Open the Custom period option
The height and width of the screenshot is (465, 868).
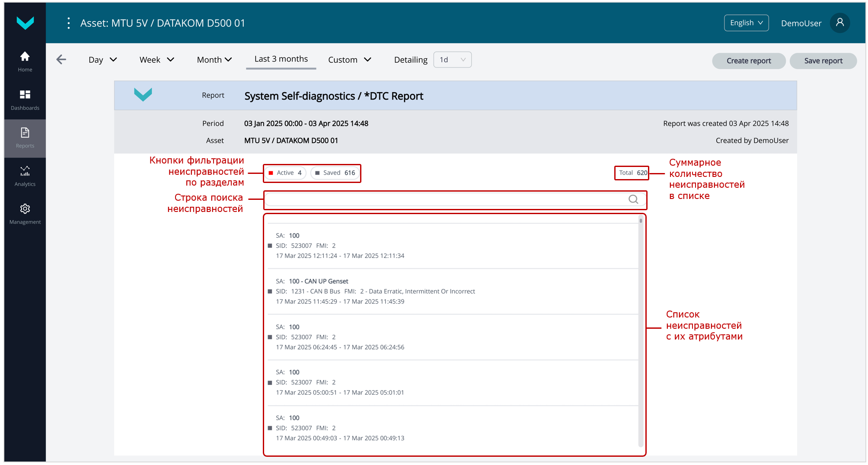349,60
